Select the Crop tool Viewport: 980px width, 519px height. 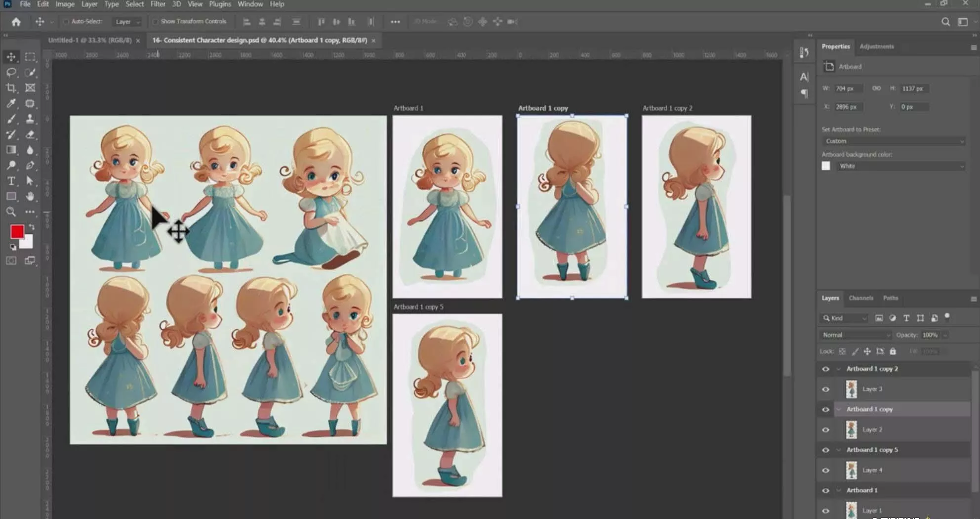click(11, 88)
